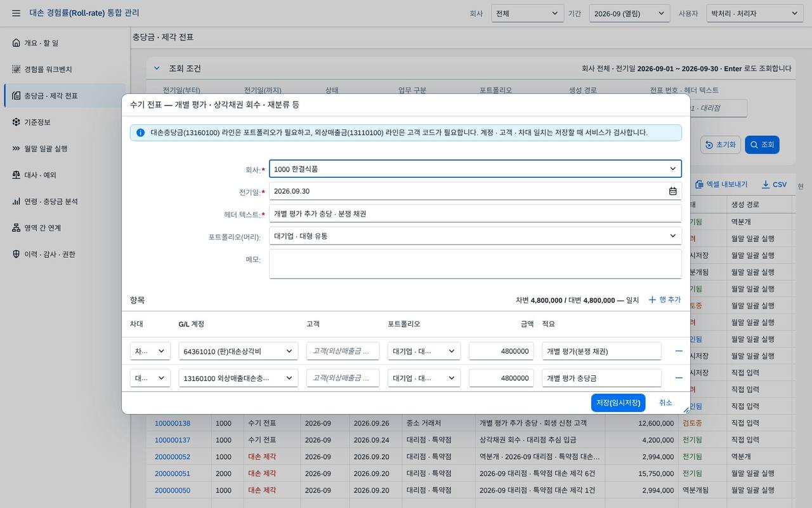Select 기준정보 in sidebar
The image size is (812, 508).
pyautogui.click(x=65, y=122)
